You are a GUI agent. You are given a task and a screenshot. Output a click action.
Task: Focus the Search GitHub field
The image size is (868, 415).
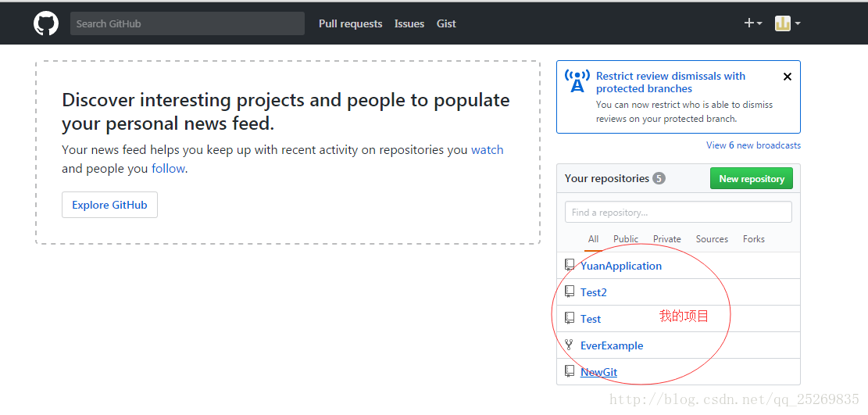187,23
